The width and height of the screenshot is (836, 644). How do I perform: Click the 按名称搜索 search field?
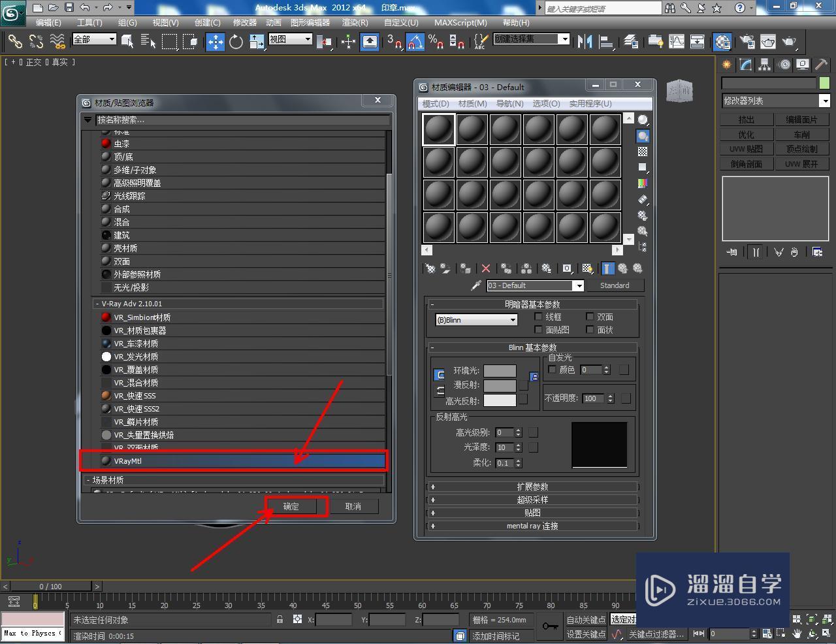click(242, 120)
